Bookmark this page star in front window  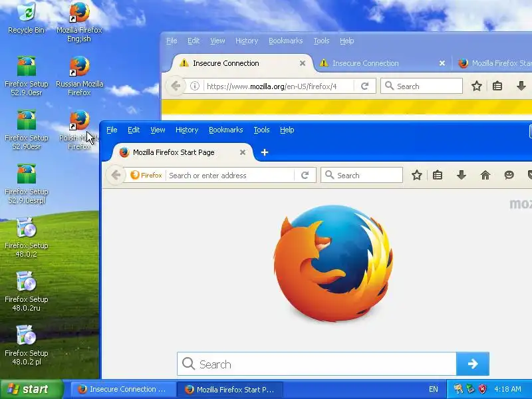point(417,176)
